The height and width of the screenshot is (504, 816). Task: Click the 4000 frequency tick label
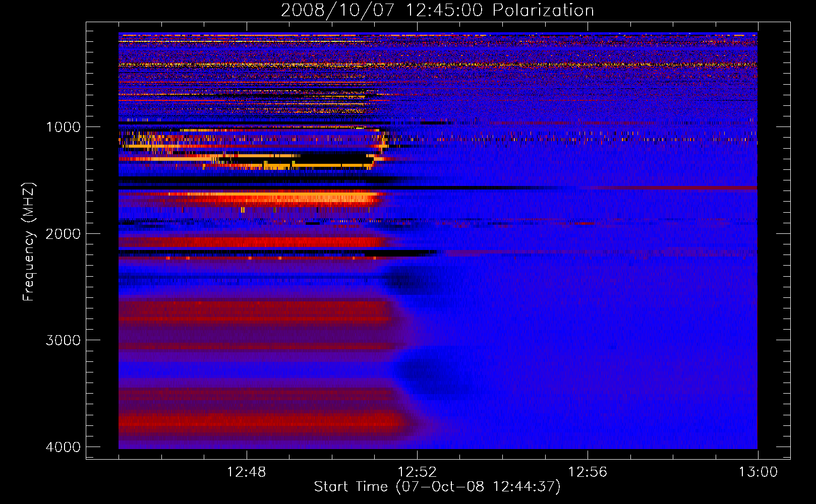[x=63, y=447]
